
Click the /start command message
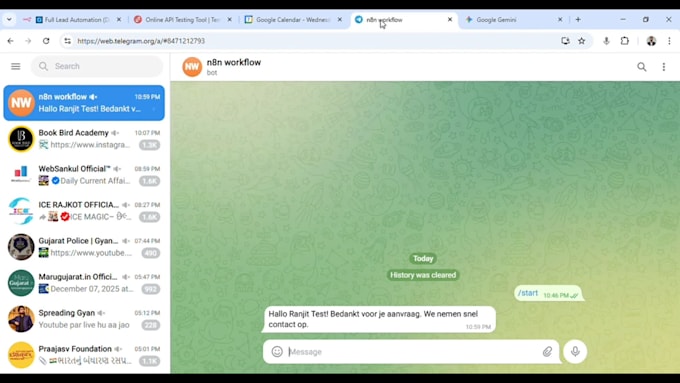[x=548, y=294]
